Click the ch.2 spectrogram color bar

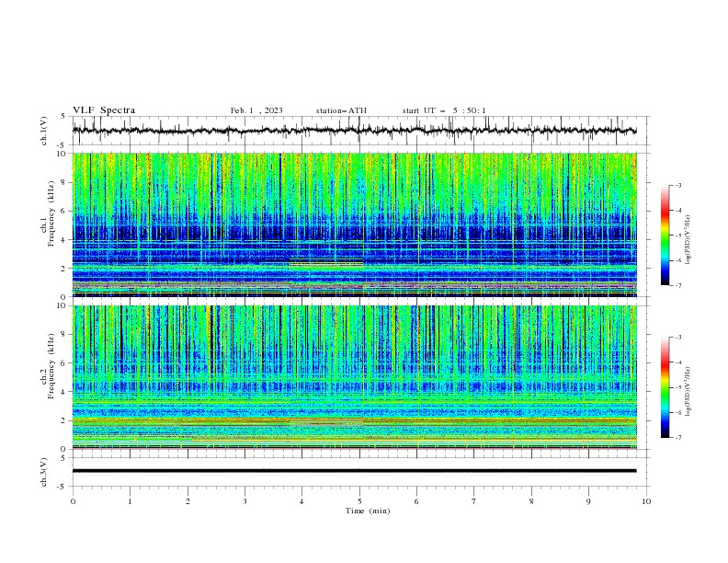(665, 387)
